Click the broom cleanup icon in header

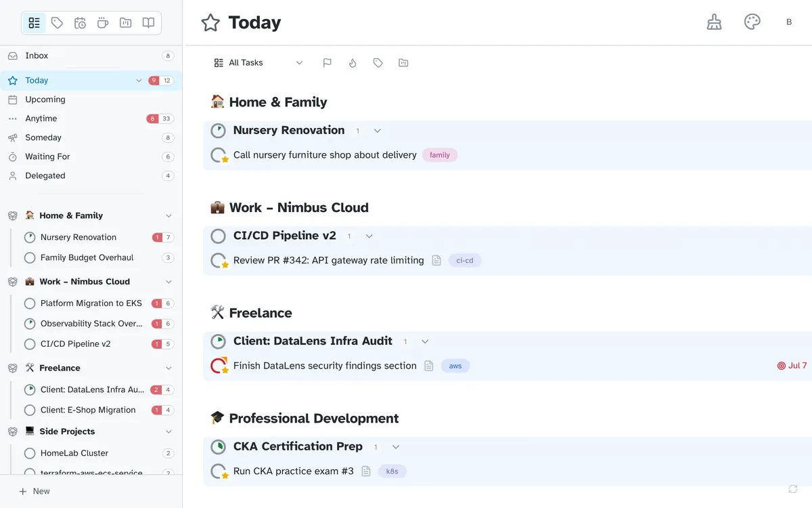[x=714, y=22]
